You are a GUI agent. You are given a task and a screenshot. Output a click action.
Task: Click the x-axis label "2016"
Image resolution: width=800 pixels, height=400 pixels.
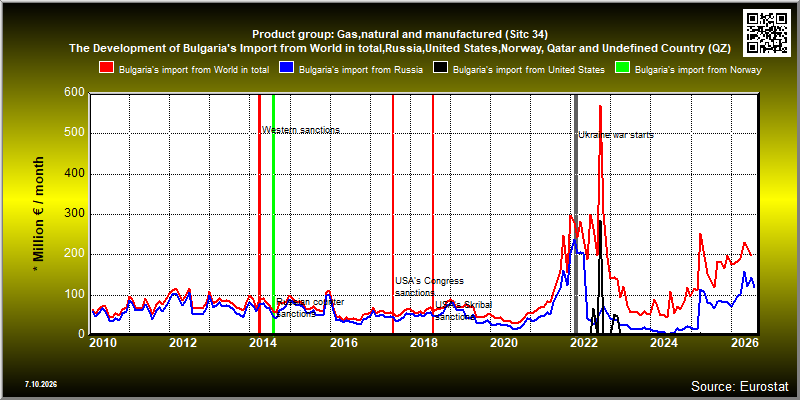click(x=344, y=343)
